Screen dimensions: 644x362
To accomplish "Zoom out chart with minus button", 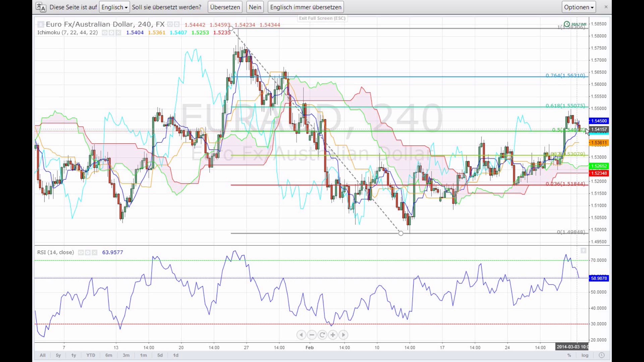I will pos(312,335).
